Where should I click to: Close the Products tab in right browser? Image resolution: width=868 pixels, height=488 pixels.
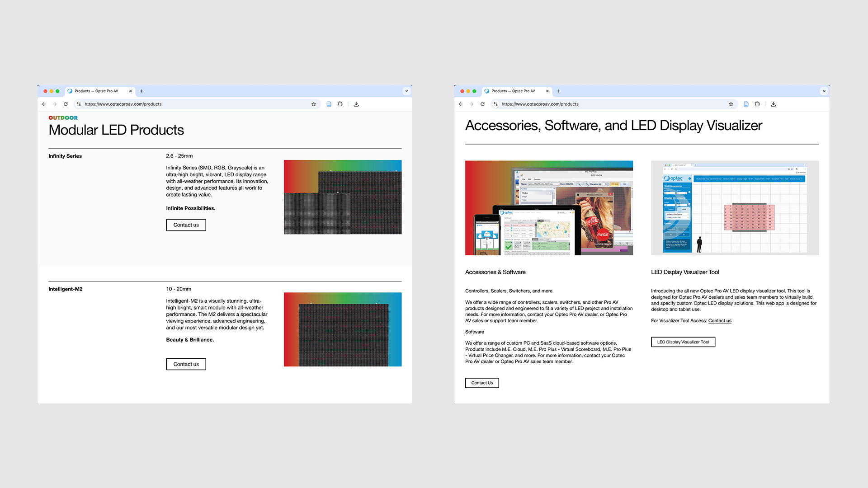(547, 91)
